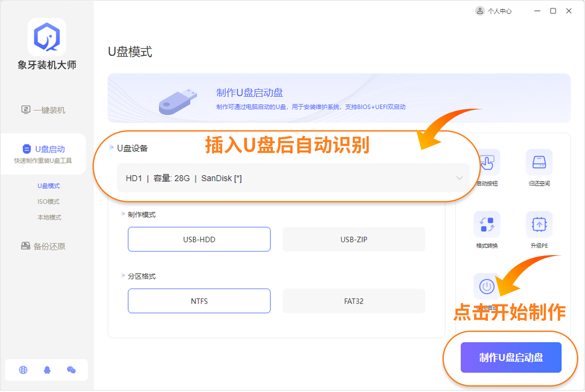Viewport: 585px width, 392px height.
Task: Click the 象牙装机大师 app logo
Action: point(47,37)
